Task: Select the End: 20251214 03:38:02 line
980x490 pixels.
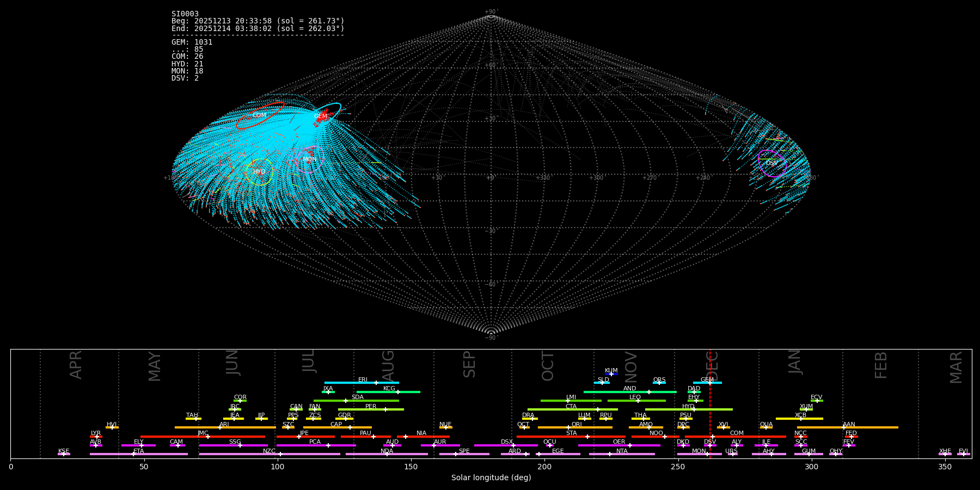Action: tap(258, 28)
